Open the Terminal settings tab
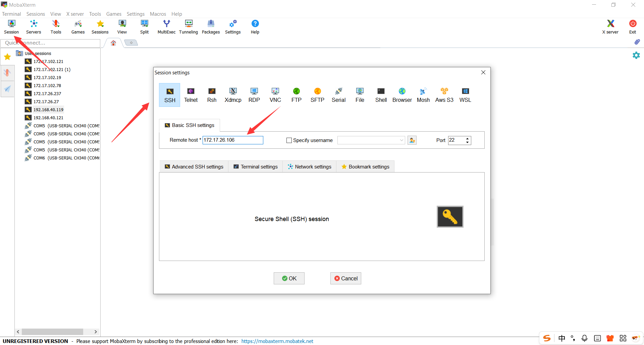 pyautogui.click(x=256, y=167)
